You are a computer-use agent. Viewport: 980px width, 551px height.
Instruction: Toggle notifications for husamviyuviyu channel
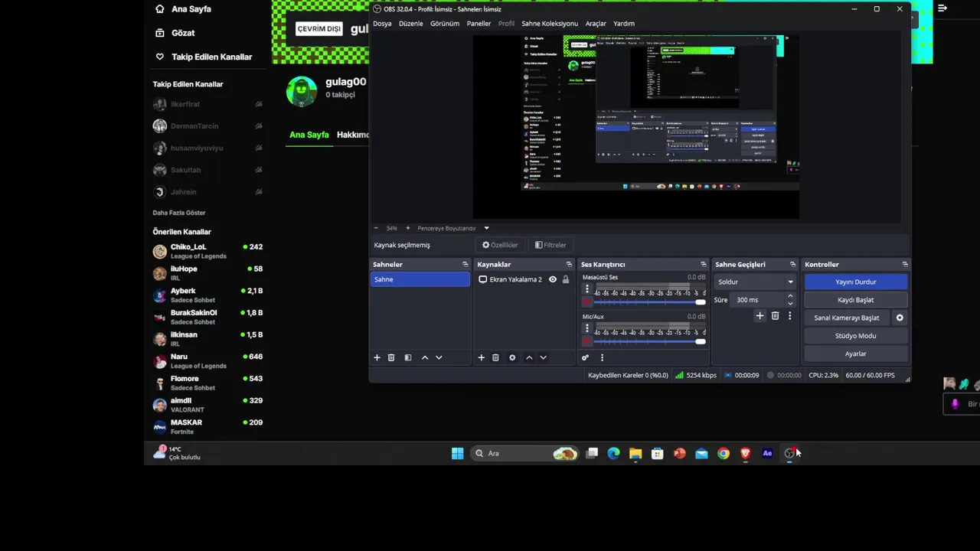(x=259, y=148)
